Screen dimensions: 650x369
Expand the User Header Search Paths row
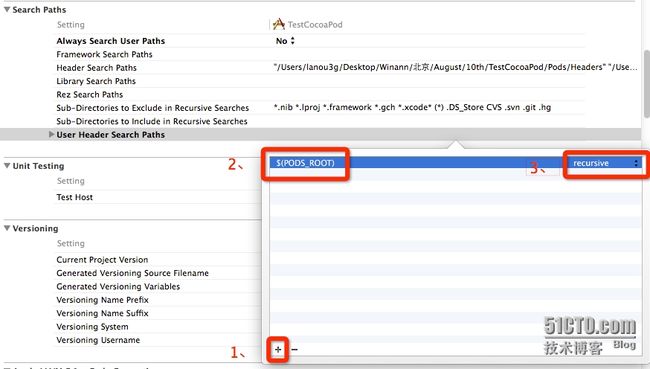(51, 134)
